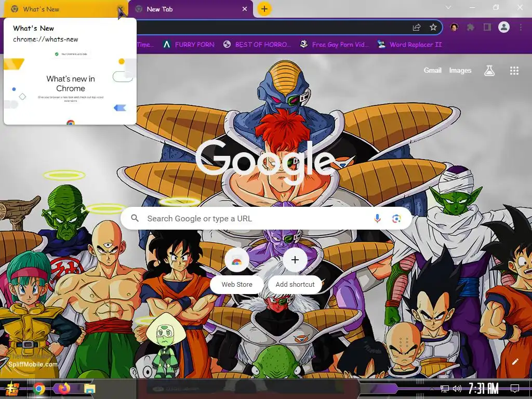Show hidden system tray icons
This screenshot has height=399, width=532.
tap(432, 389)
